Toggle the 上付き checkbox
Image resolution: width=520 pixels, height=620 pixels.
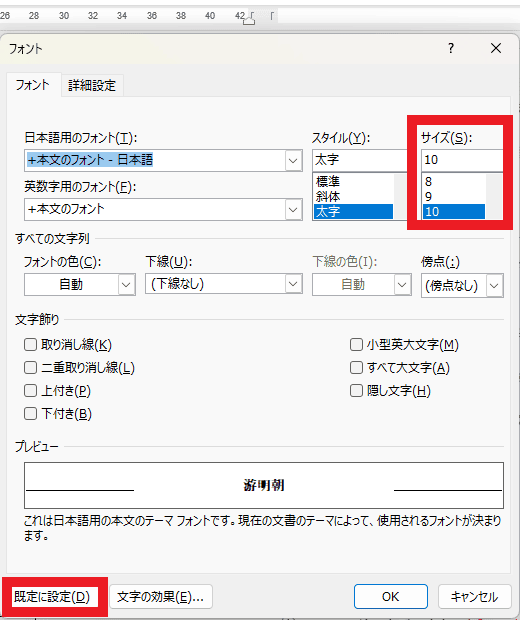(x=30, y=391)
